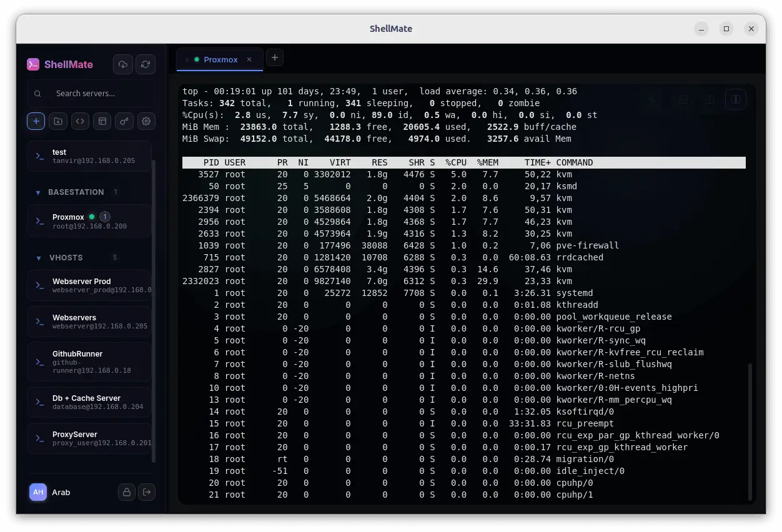Screen dimensions: 782x532
Task: Close the Proxmox tab
Action: pos(249,60)
